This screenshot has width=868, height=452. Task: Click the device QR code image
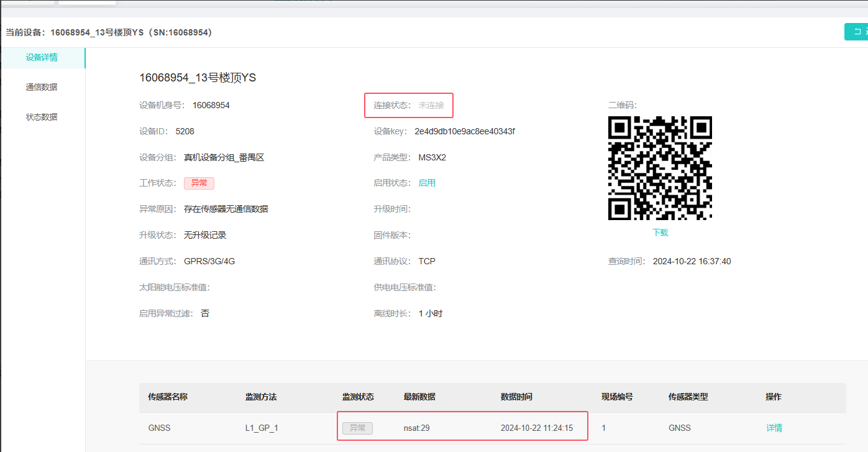(660, 168)
